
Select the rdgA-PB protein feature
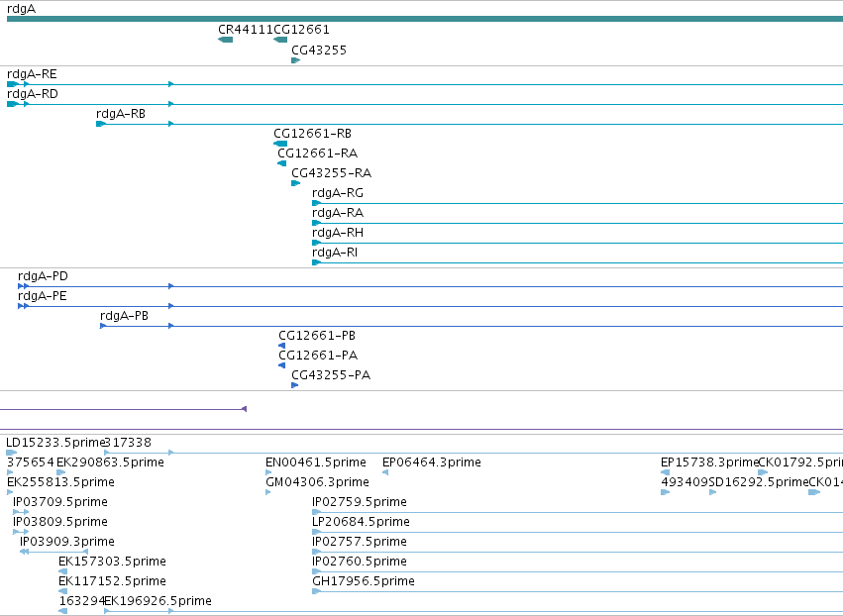(x=472, y=326)
